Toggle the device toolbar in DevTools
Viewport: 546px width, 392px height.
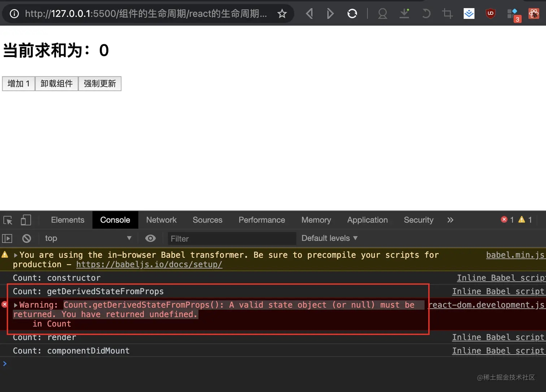pyautogui.click(x=26, y=220)
